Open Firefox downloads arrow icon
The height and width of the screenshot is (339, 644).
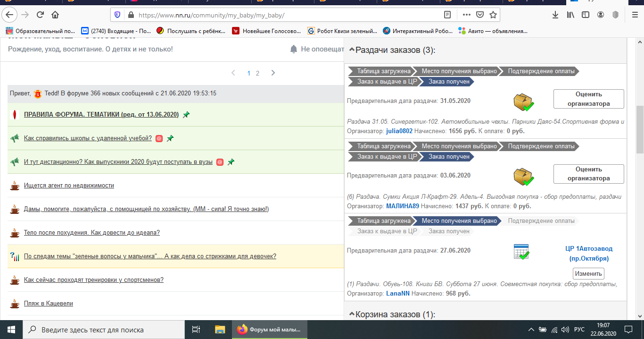coord(555,15)
